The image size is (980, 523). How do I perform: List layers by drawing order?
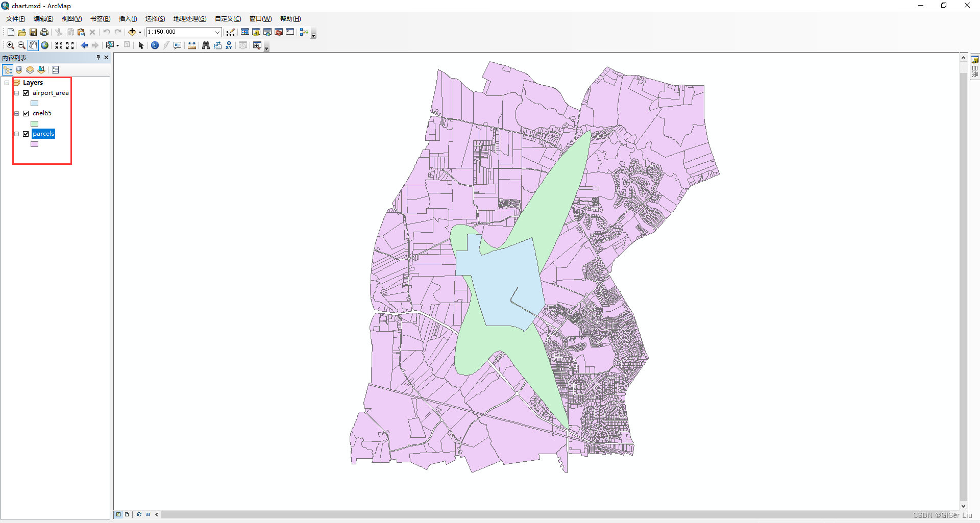8,70
